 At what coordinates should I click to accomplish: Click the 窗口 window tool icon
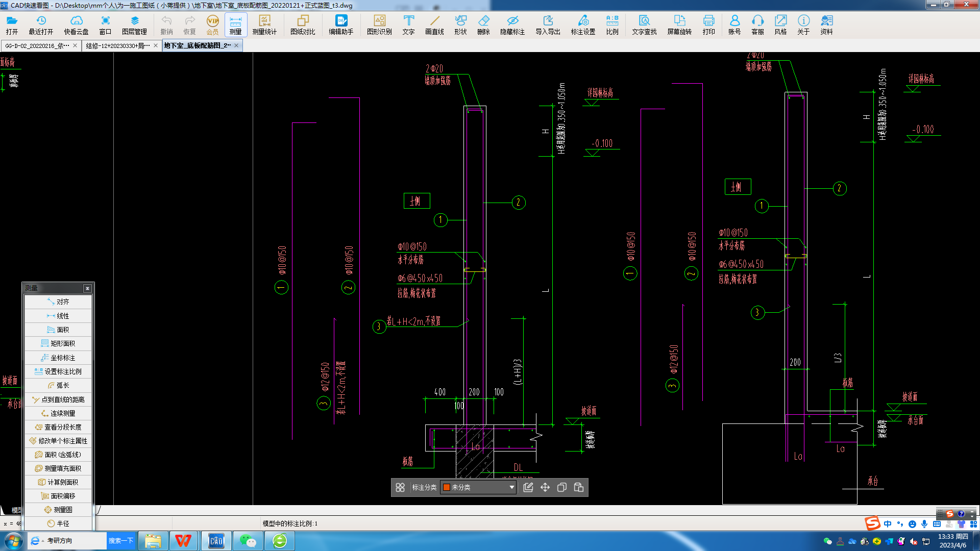pyautogui.click(x=105, y=24)
